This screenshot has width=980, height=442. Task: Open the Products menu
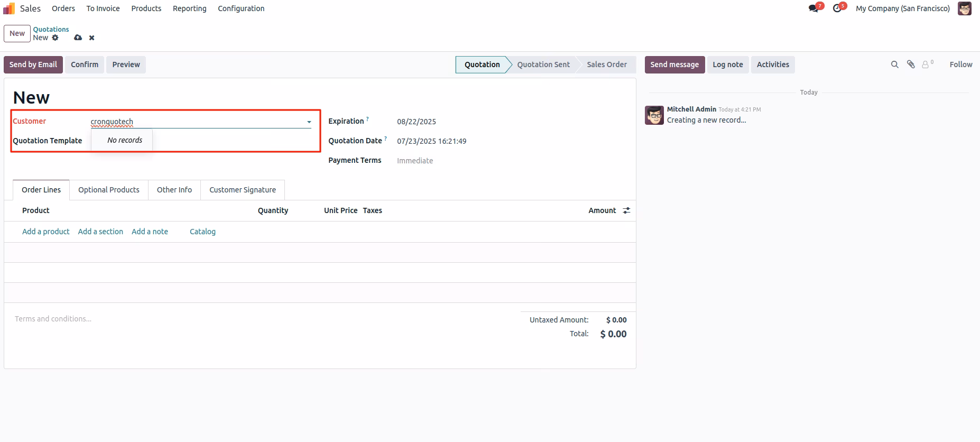tap(146, 8)
